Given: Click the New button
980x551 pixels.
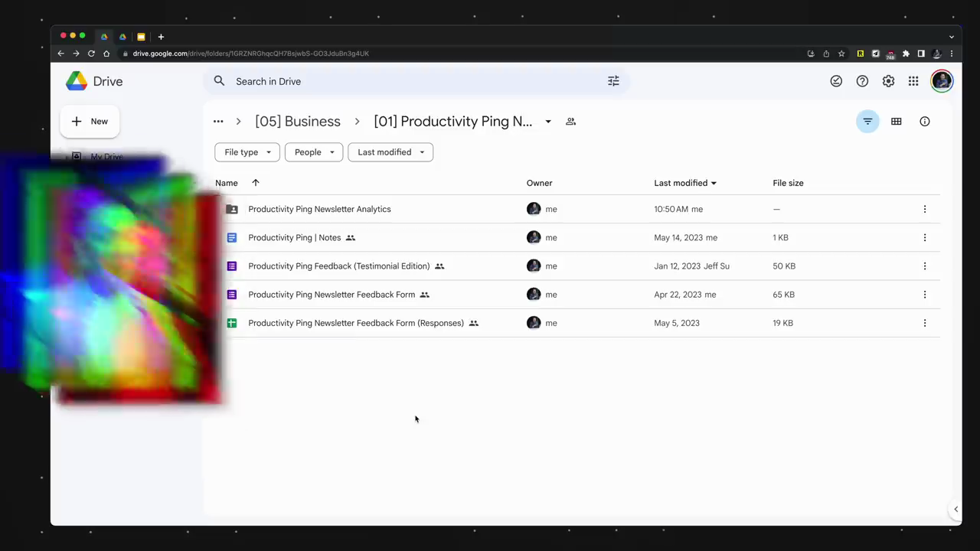Looking at the screenshot, I should tap(90, 122).
